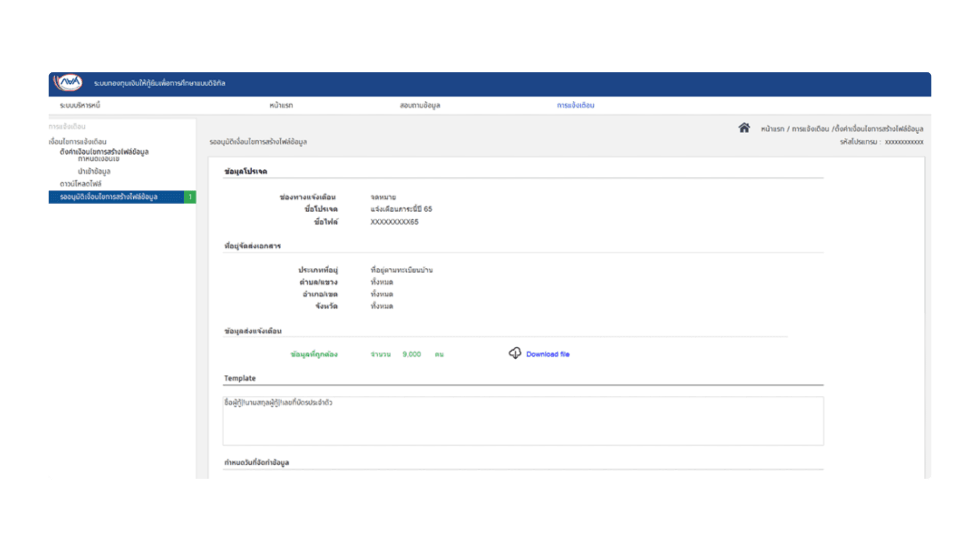Click the ข้อมูลที่ถูกต้อง green label

coord(314,354)
